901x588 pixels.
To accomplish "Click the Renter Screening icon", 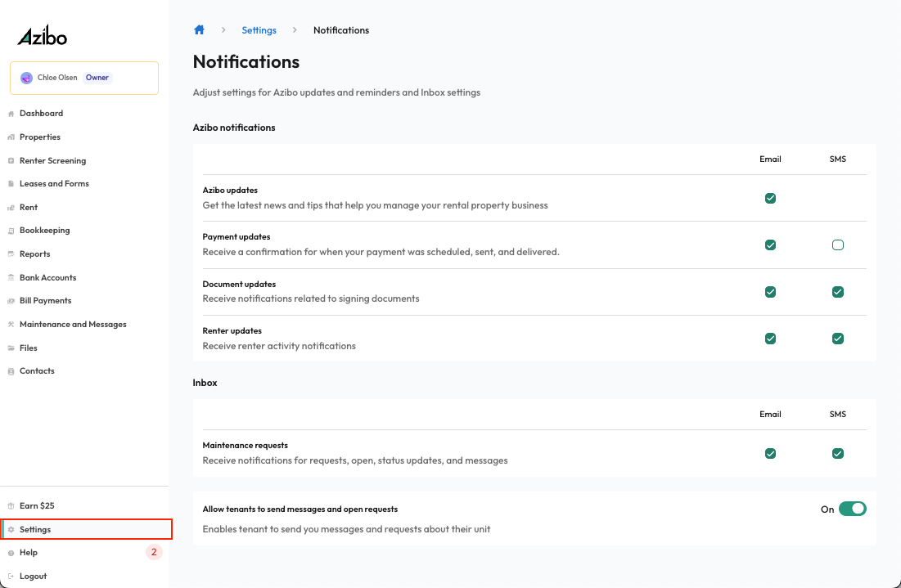I will 11,161.
